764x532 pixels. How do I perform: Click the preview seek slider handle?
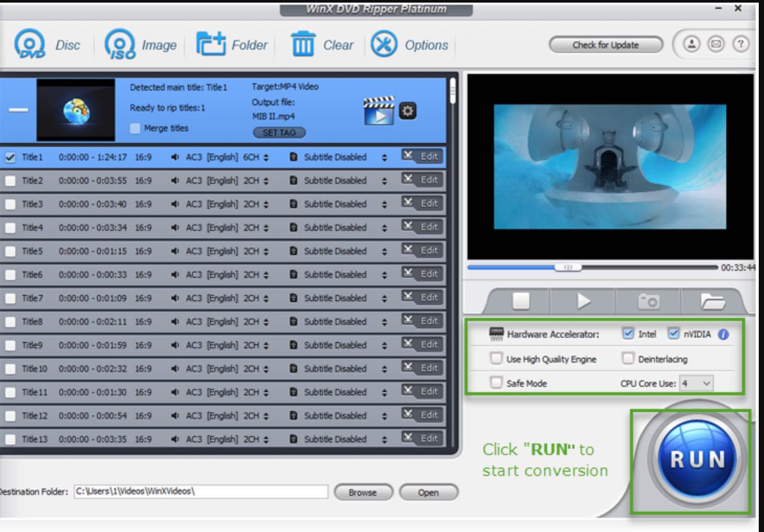pyautogui.click(x=568, y=267)
